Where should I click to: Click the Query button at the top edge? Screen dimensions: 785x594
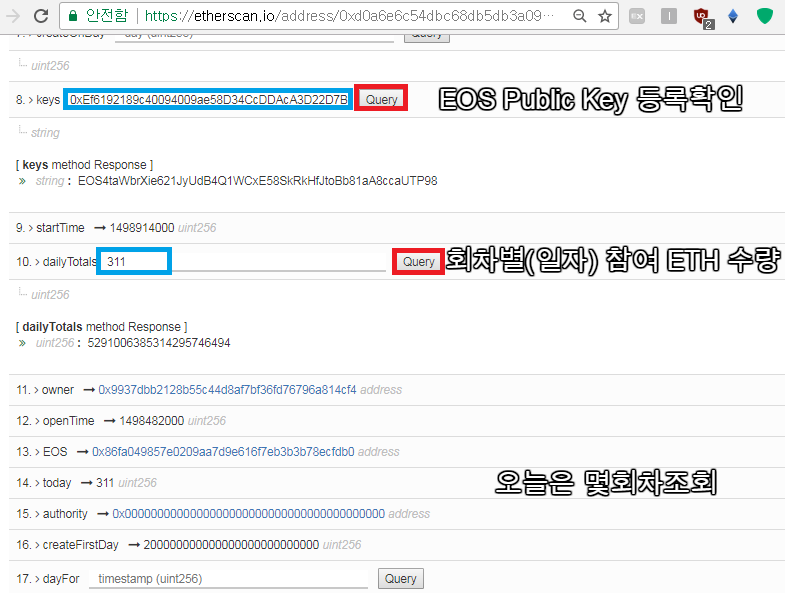tap(427, 38)
